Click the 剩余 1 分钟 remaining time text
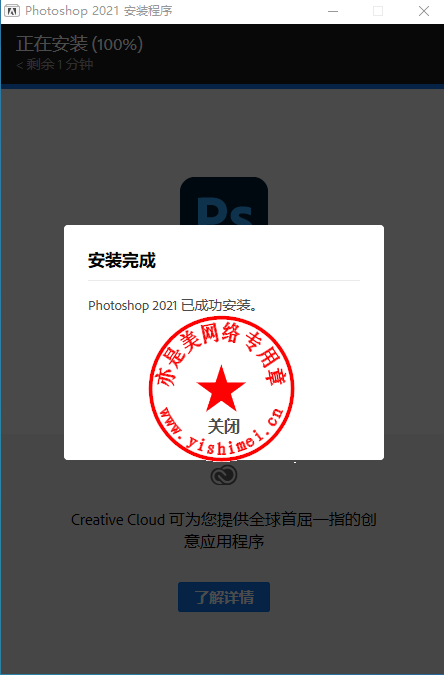The height and width of the screenshot is (675, 444). pyautogui.click(x=55, y=65)
